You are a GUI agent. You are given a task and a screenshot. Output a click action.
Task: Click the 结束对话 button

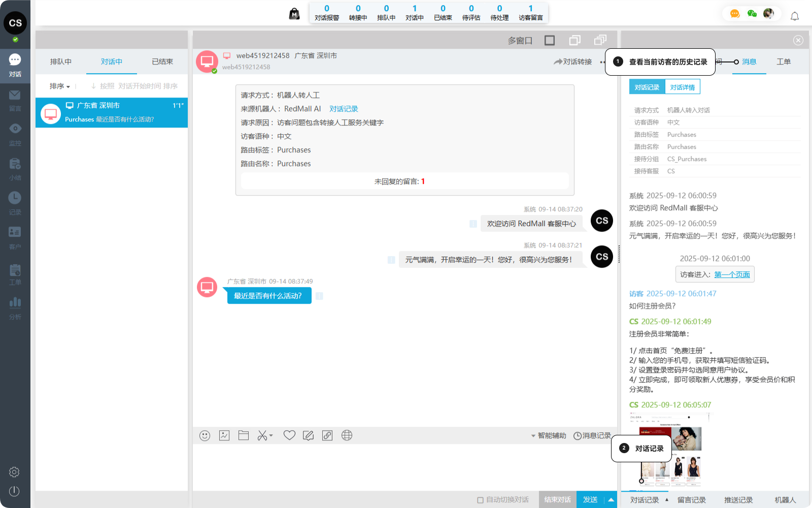pos(557,500)
